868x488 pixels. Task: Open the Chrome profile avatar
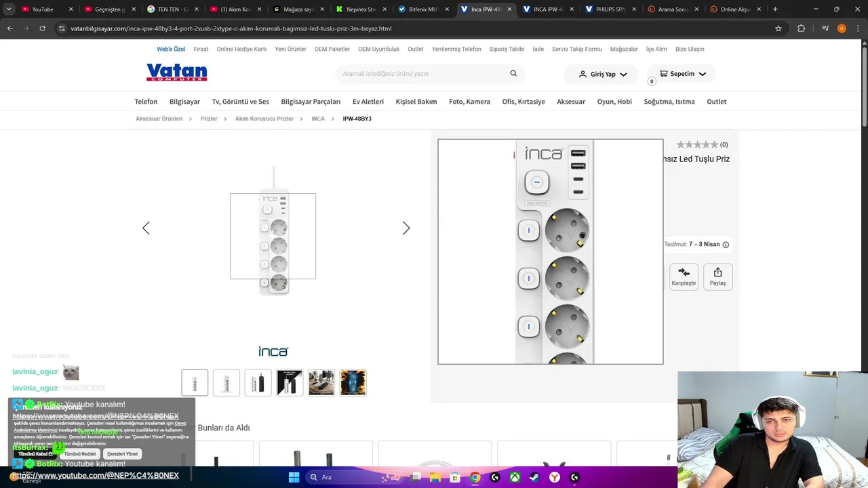842,28
